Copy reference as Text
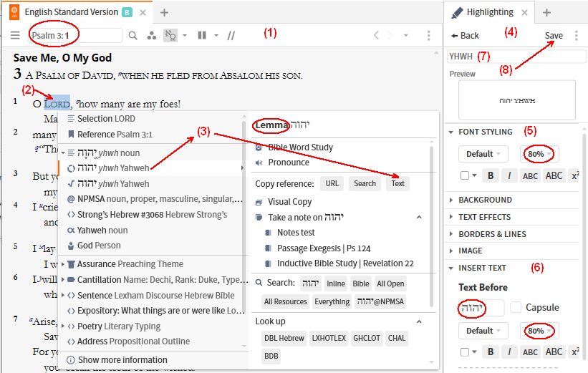The width and height of the screenshot is (588, 373). 397,184
